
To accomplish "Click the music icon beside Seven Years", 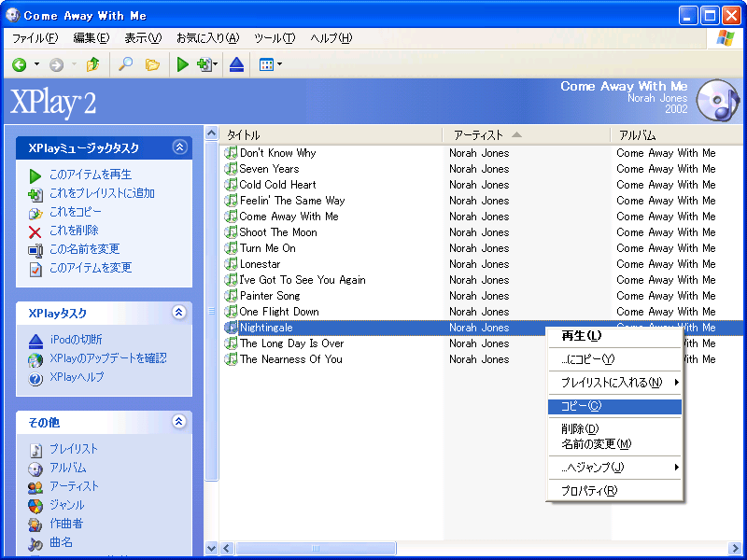I will coord(231,169).
